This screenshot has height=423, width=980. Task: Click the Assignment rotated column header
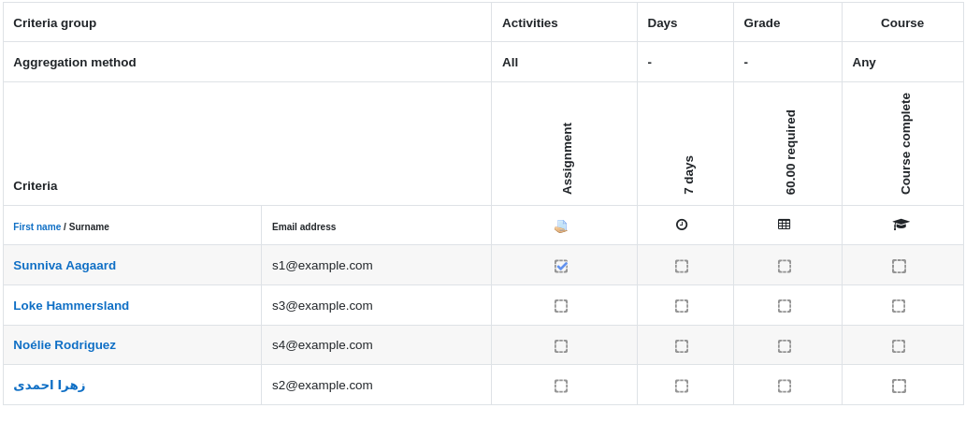(x=567, y=158)
